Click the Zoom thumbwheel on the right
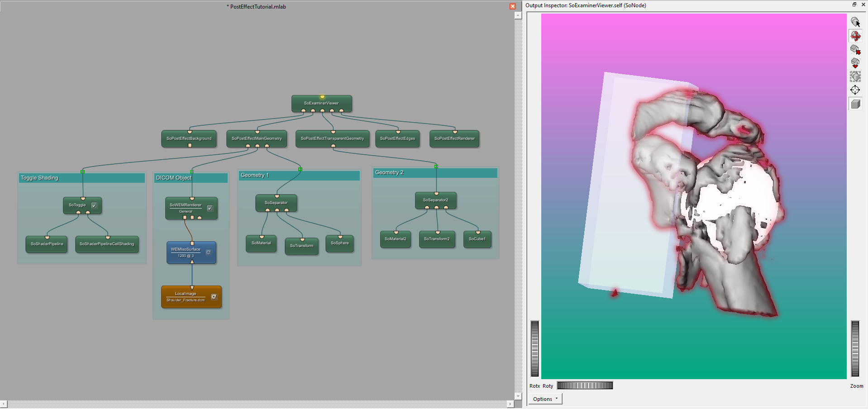This screenshot has height=409, width=868. [855, 348]
